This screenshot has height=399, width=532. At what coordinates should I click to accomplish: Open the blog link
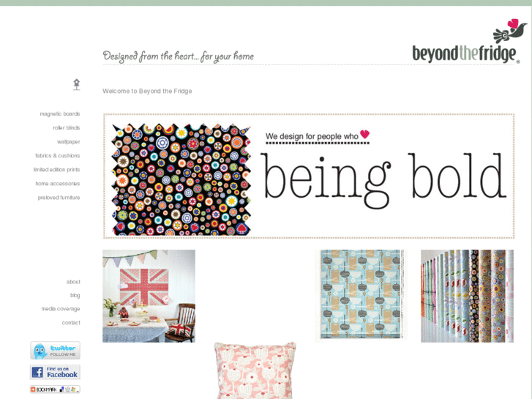click(x=75, y=296)
